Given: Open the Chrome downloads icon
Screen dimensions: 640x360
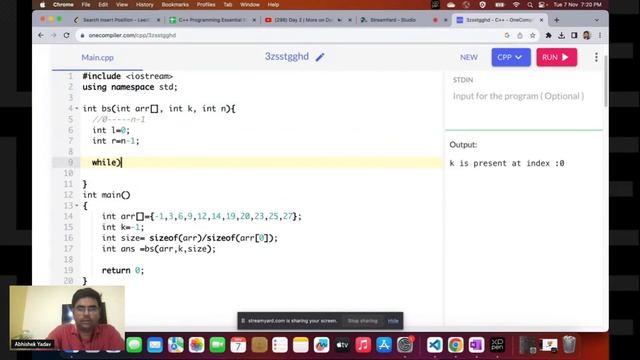Looking at the screenshot, I should [x=561, y=36].
